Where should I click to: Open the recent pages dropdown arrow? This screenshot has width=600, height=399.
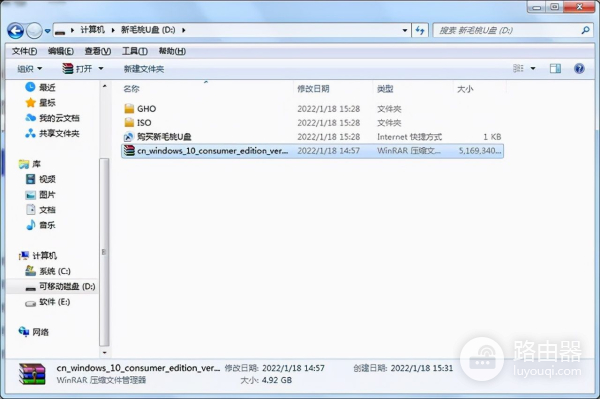[47, 31]
